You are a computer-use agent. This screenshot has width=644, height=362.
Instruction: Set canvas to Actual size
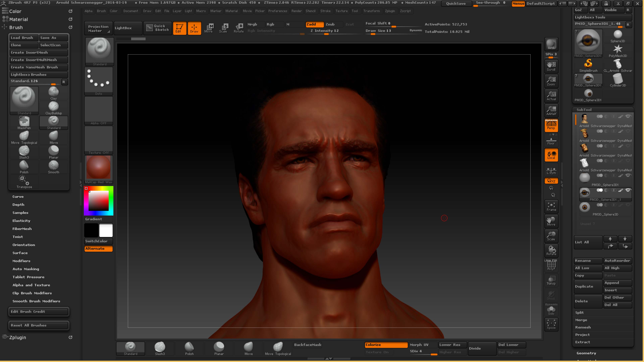(551, 96)
